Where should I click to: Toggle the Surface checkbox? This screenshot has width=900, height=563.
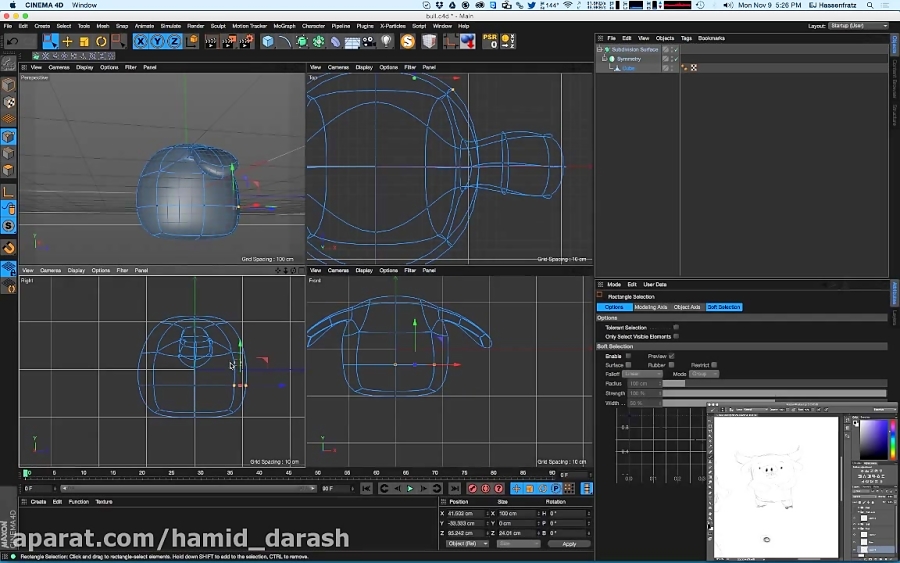(x=628, y=365)
